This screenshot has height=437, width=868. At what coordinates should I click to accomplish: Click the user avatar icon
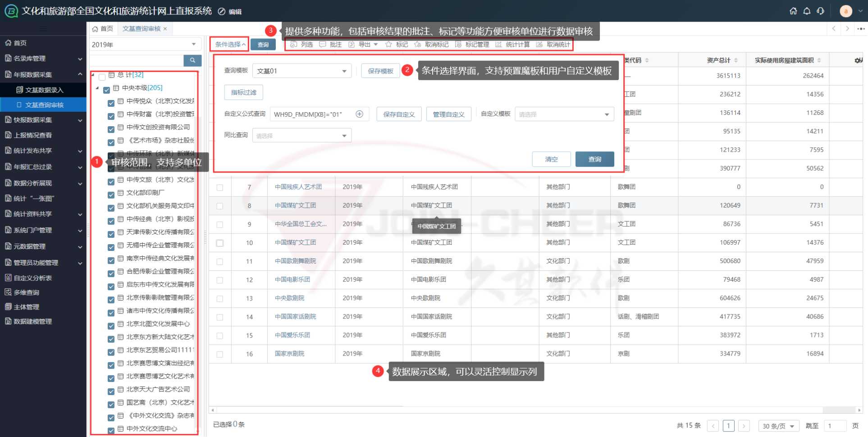click(x=845, y=11)
